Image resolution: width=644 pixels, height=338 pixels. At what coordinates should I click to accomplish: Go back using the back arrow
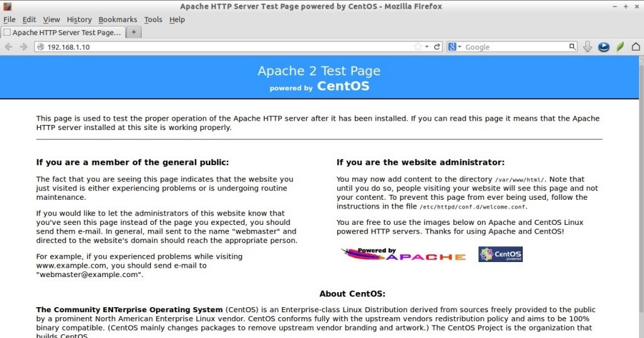pyautogui.click(x=8, y=46)
